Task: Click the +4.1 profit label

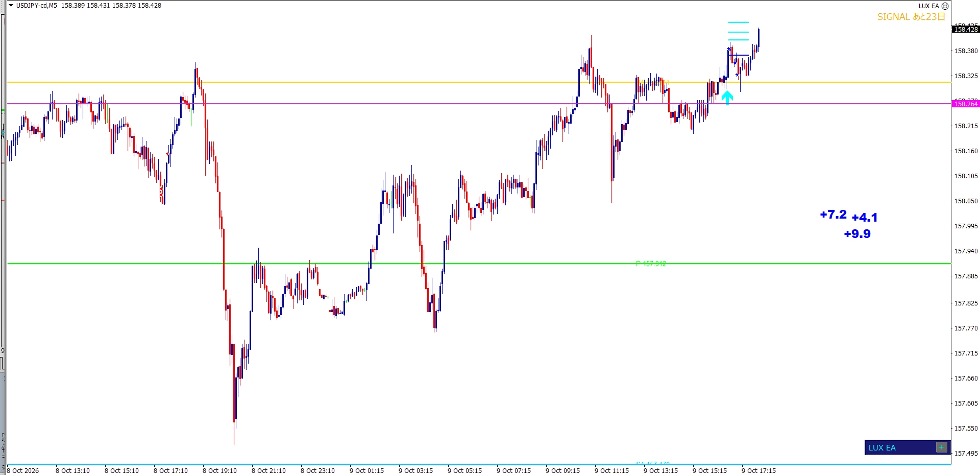Action: point(865,218)
